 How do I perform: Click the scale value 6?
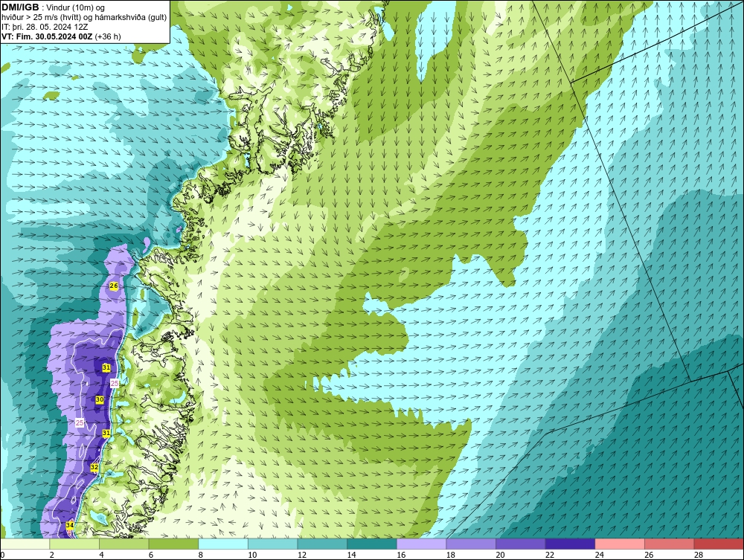tap(151, 555)
